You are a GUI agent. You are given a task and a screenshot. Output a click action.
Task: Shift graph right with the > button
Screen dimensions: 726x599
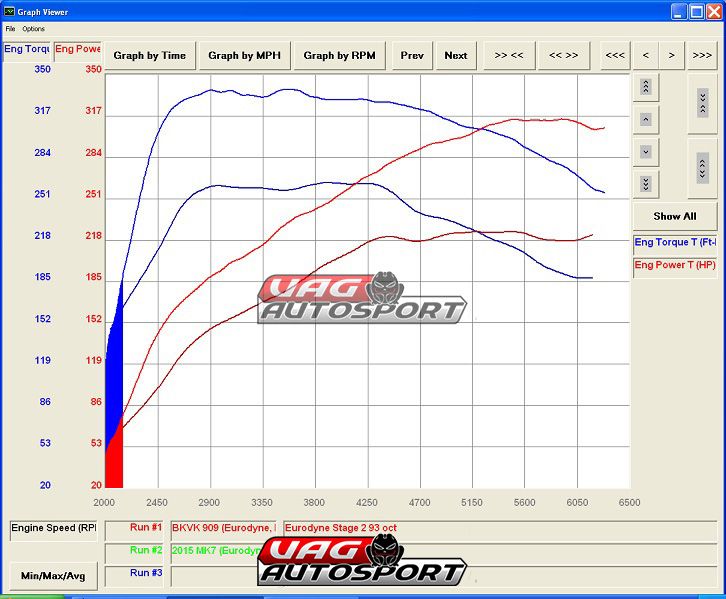(x=672, y=56)
